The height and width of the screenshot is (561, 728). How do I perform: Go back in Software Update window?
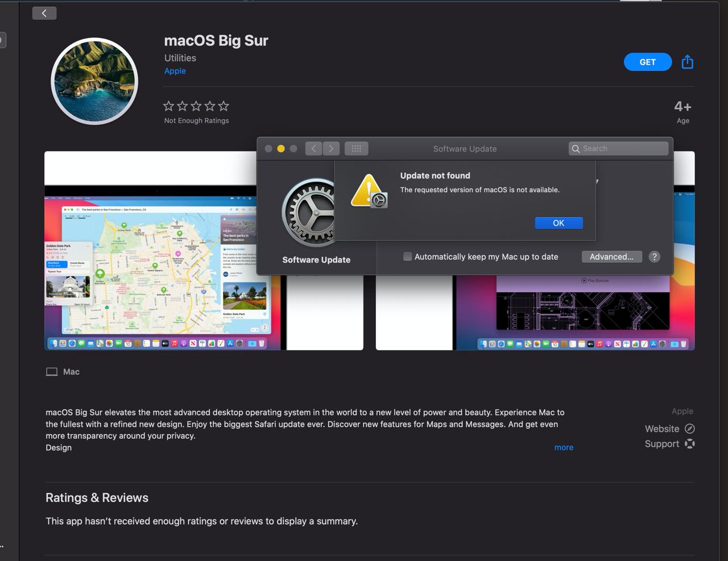313,148
